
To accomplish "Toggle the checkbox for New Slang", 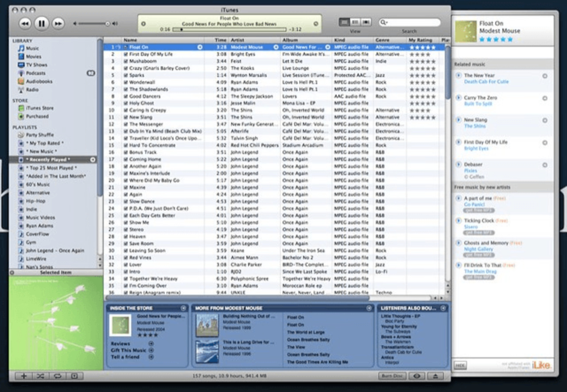I will click(126, 117).
